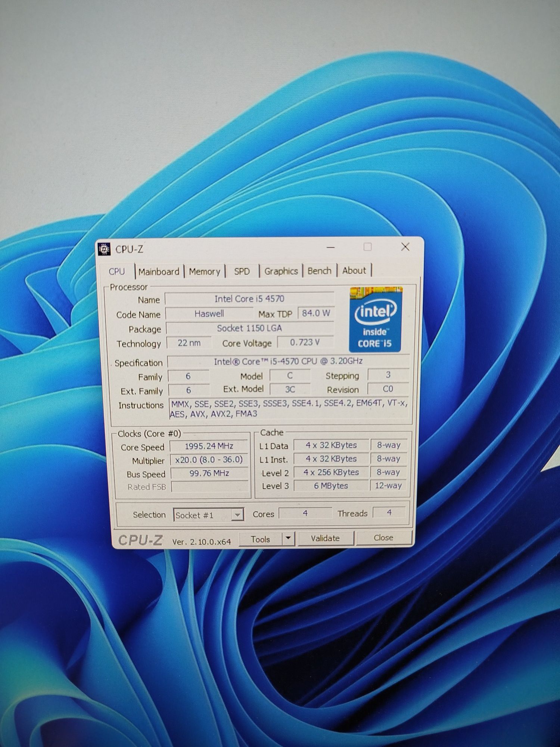The height and width of the screenshot is (747, 560).
Task: Minimize the CPU-Z window
Action: tap(330, 247)
